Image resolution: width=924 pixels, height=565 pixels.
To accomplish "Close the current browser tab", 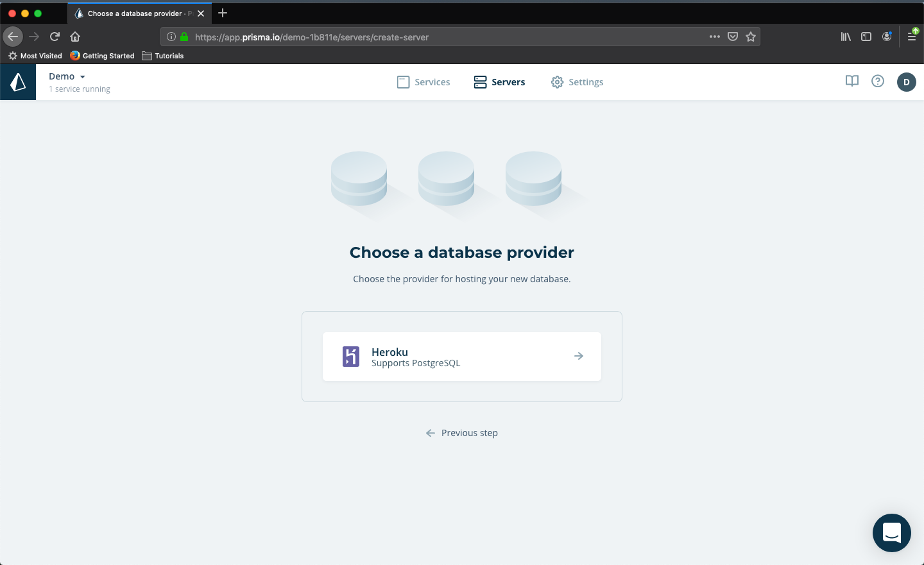I will coord(201,13).
